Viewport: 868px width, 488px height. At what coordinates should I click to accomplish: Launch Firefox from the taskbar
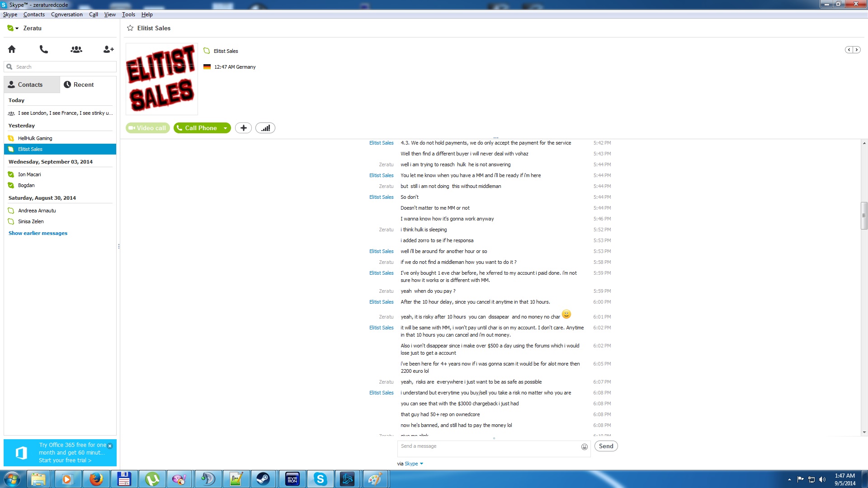click(x=96, y=479)
